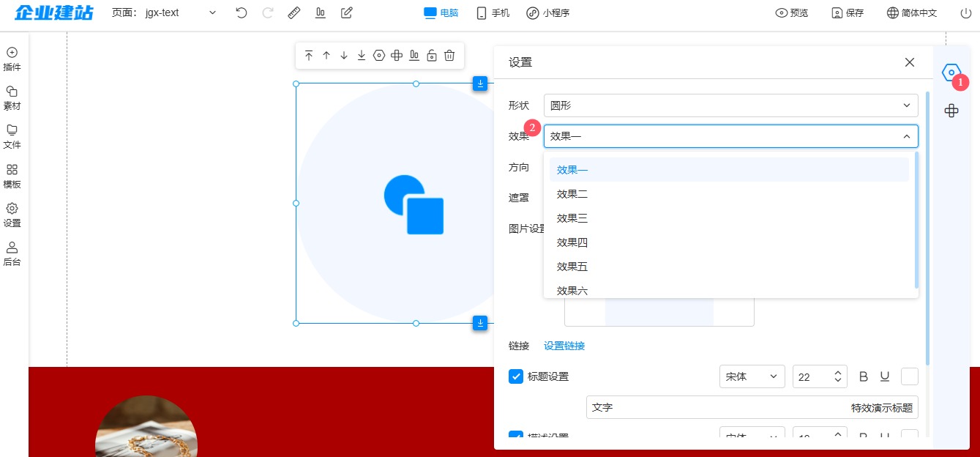Image resolution: width=980 pixels, height=457 pixels.
Task: Click the 预览 preview button
Action: (x=792, y=12)
